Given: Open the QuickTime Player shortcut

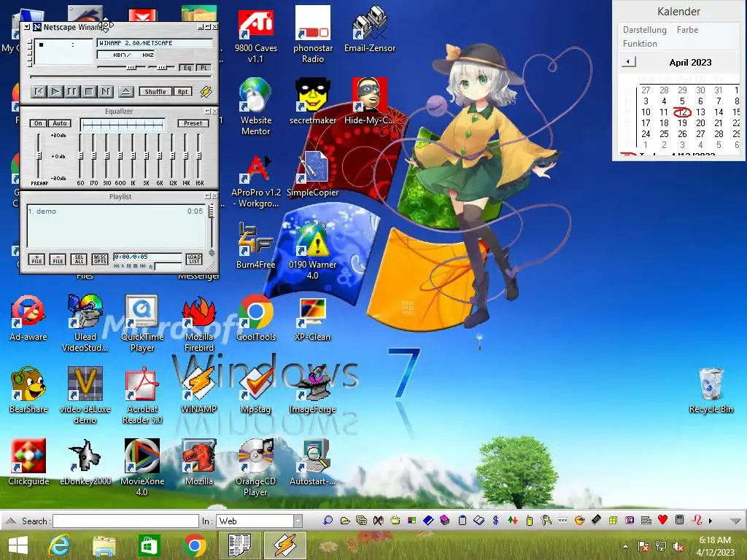Looking at the screenshot, I should point(142,322).
